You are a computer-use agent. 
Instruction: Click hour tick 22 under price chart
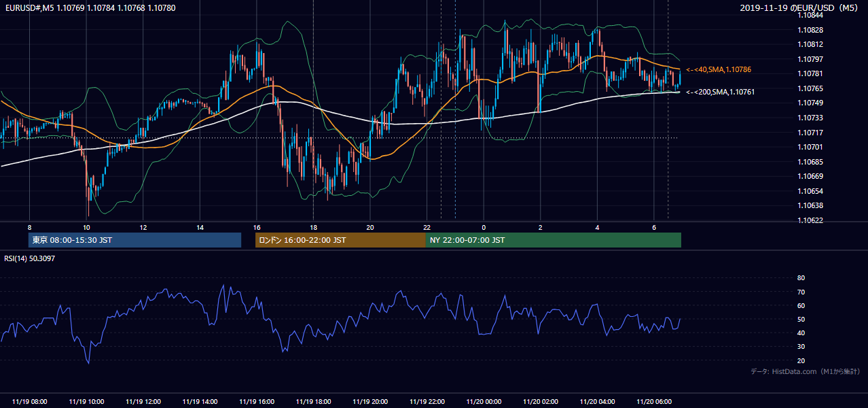427,227
